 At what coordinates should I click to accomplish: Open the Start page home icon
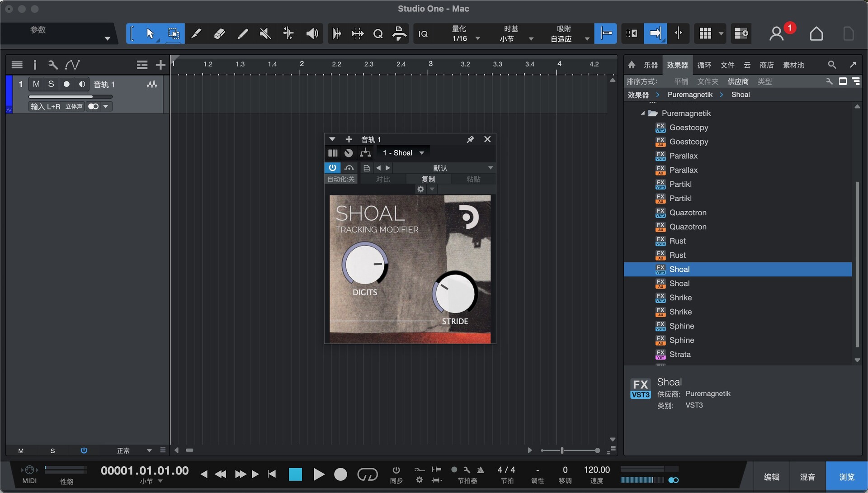816,33
